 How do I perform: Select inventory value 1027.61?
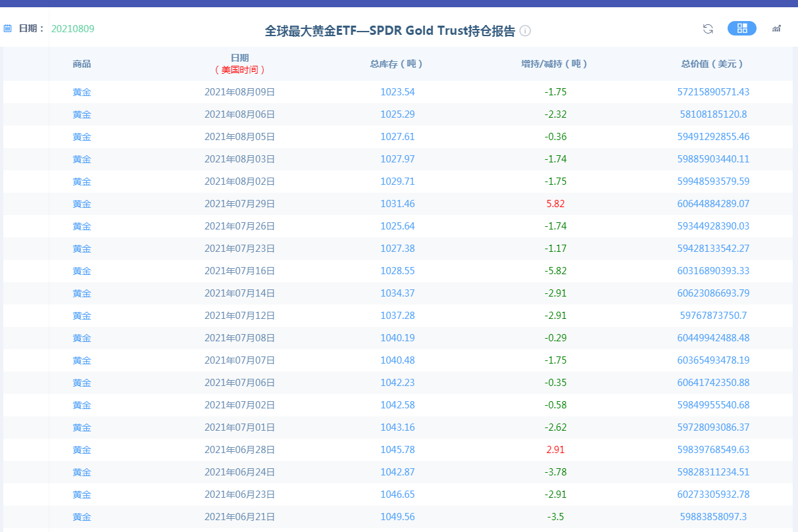398,137
